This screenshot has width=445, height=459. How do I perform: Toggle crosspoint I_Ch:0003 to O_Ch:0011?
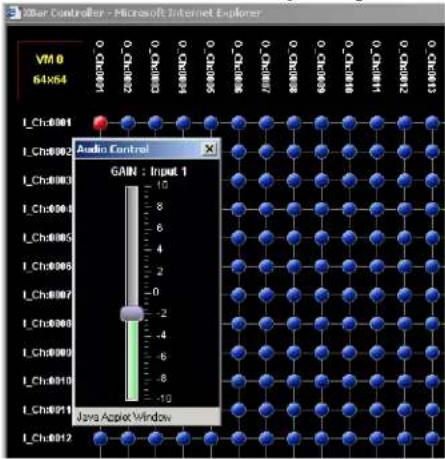[x=377, y=180]
